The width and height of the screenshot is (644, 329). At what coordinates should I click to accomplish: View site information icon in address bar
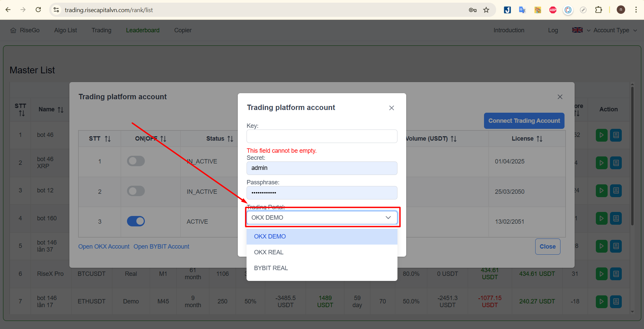(x=56, y=10)
